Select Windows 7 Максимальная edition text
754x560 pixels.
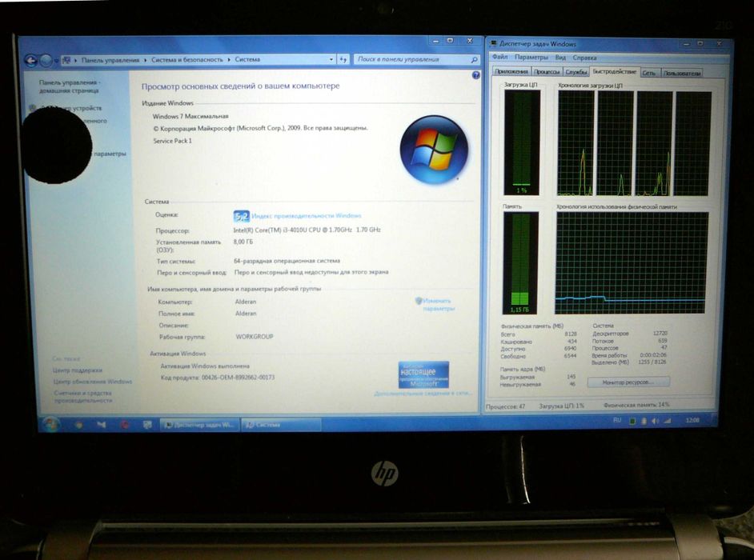(191, 116)
